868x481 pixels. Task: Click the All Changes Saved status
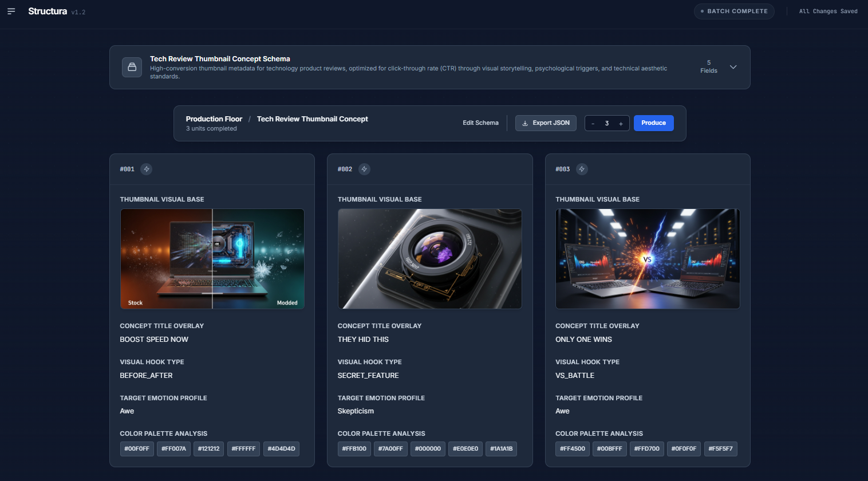click(828, 11)
